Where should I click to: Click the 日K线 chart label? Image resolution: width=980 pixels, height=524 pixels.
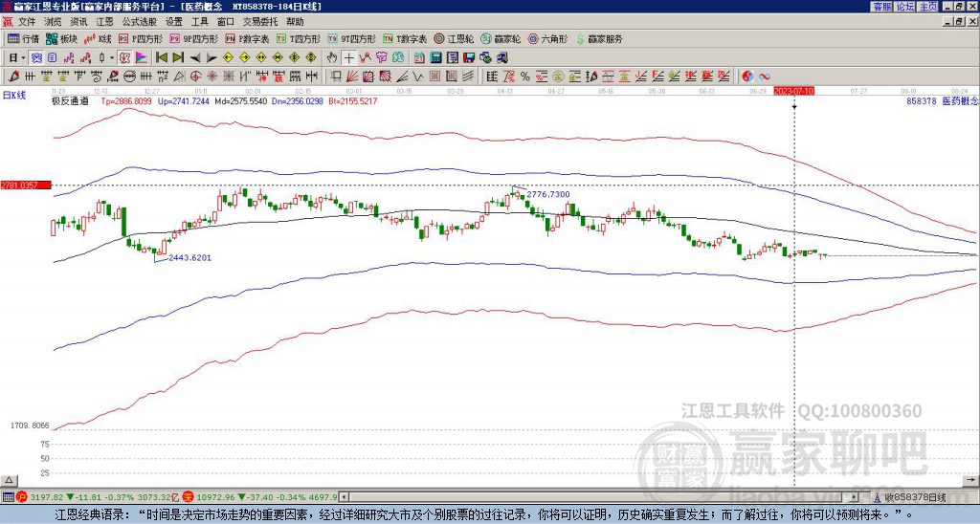tap(14, 96)
